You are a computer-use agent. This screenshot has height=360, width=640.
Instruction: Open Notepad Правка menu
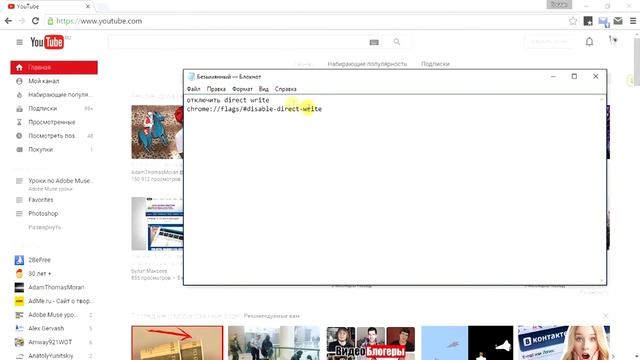point(216,89)
